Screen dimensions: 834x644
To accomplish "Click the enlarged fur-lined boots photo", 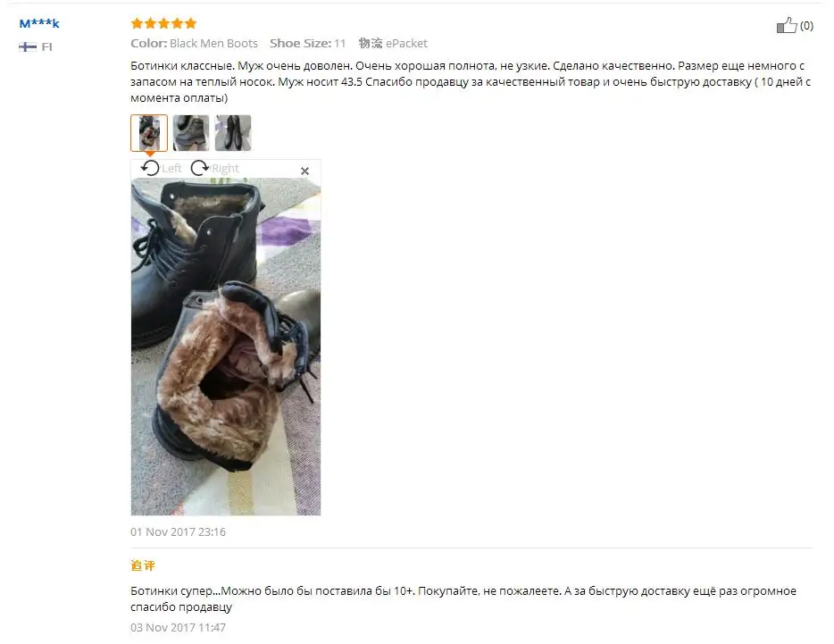I will (226, 347).
